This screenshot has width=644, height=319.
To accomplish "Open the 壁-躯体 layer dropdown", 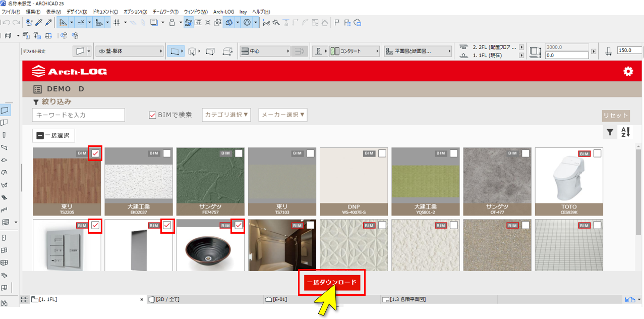I will tap(130, 51).
